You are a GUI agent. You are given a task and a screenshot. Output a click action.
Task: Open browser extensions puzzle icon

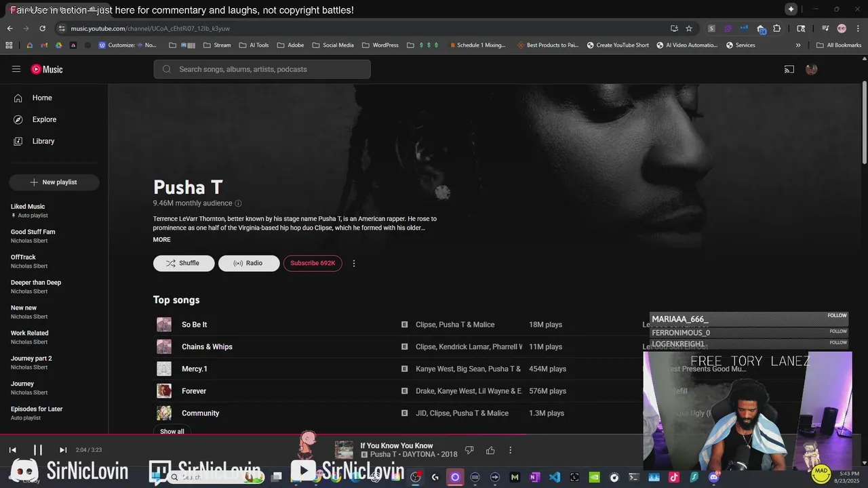(777, 28)
